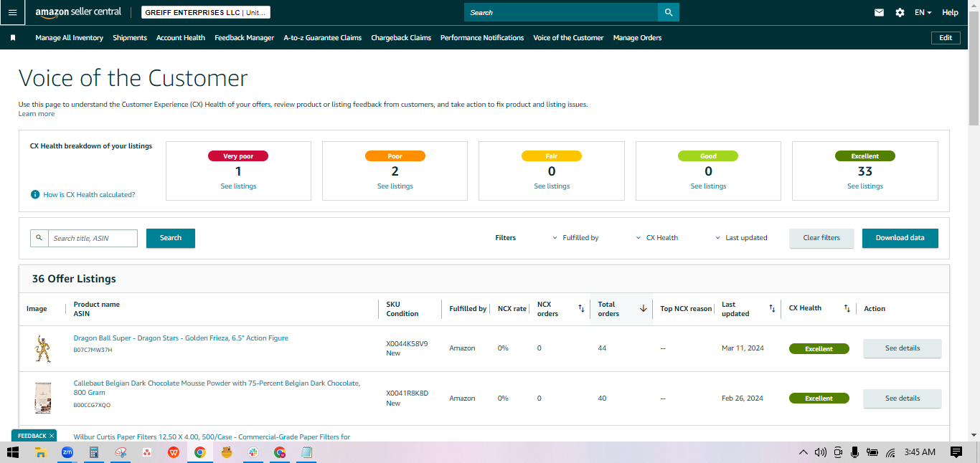Open Calculator from the taskbar

[x=93, y=452]
